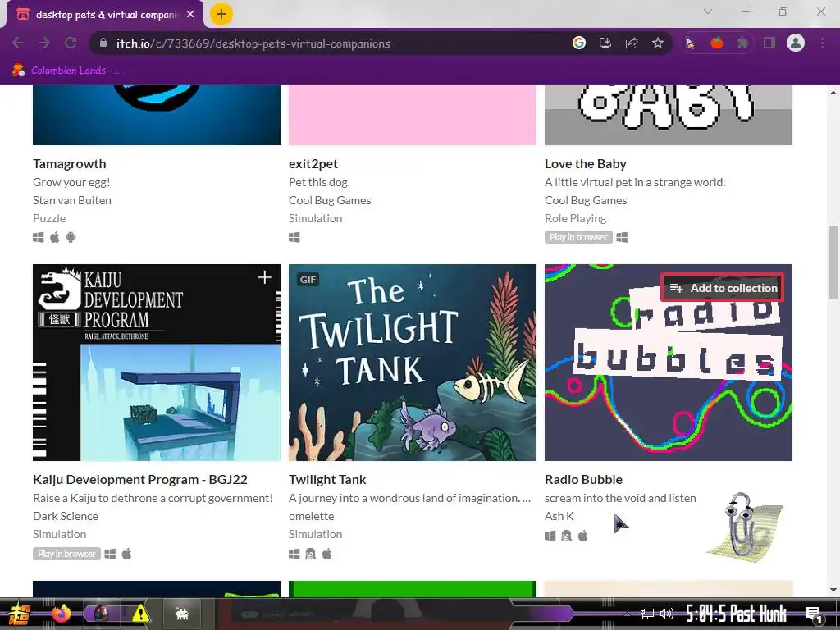Click the Android icon under Tamagrowth

coord(71,237)
